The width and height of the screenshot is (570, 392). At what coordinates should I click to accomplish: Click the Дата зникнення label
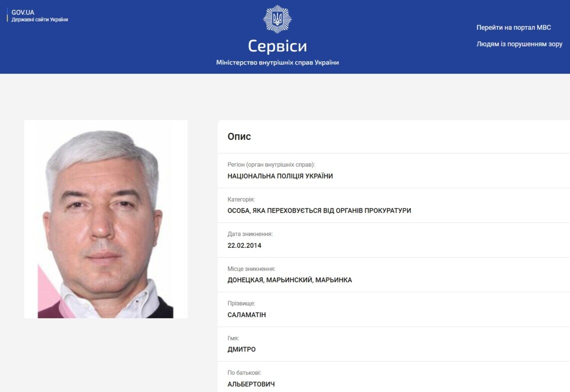coord(250,234)
